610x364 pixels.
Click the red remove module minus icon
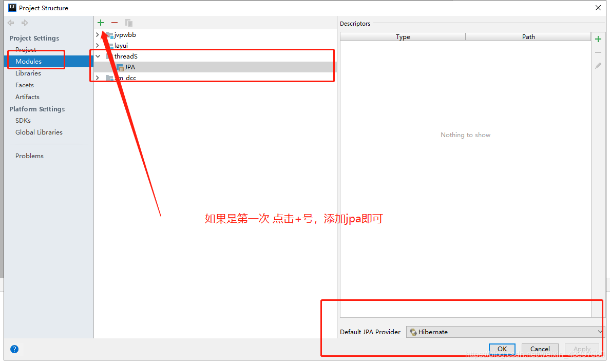pyautogui.click(x=115, y=23)
